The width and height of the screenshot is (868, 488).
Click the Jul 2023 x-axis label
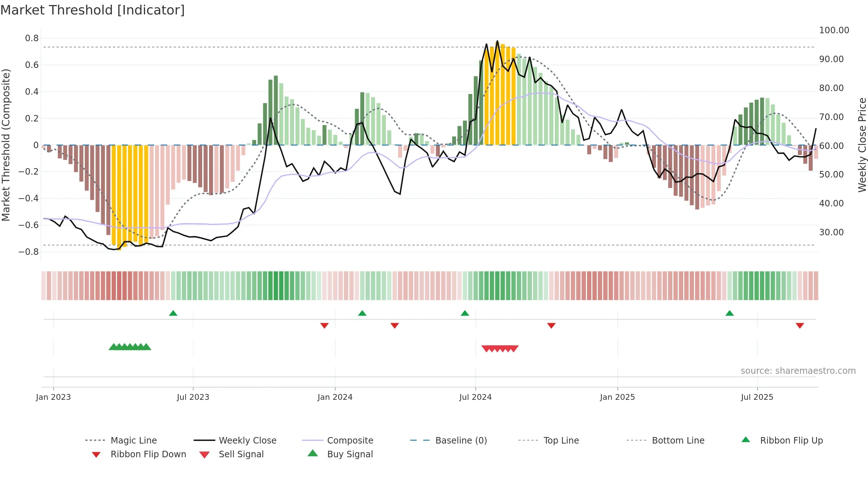tap(193, 397)
